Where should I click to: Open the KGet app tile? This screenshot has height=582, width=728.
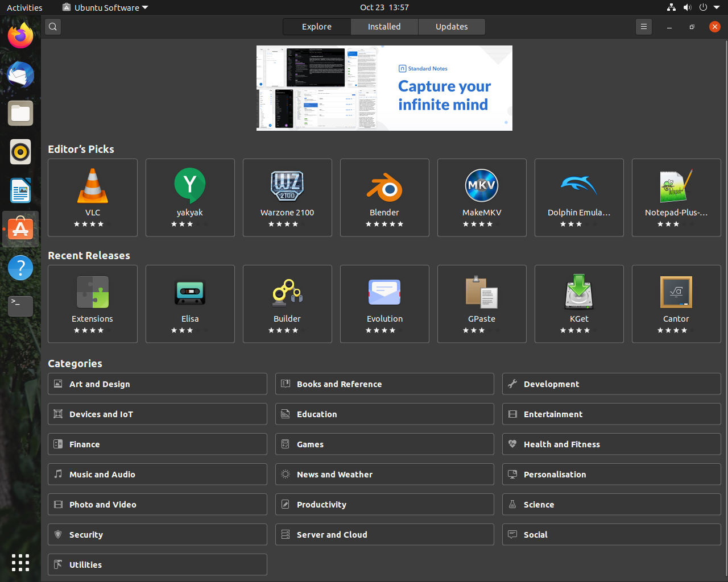[579, 304]
